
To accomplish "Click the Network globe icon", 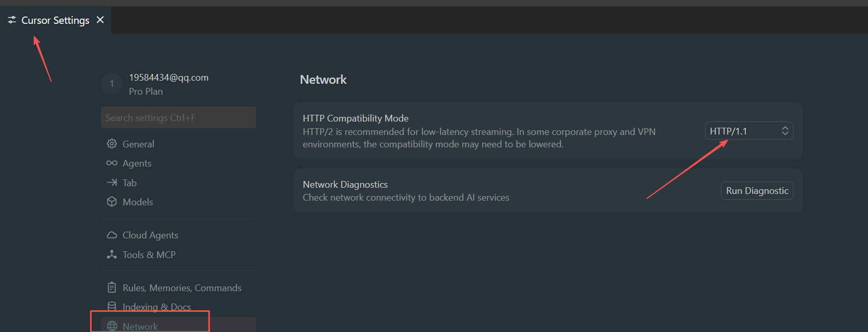I will pos(112,326).
